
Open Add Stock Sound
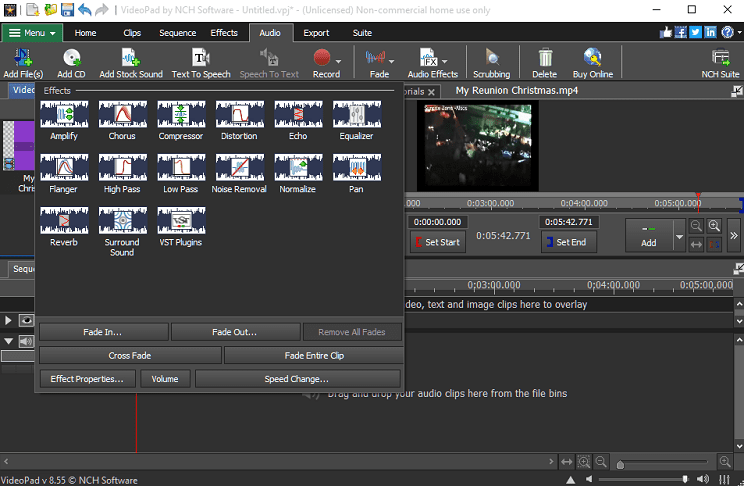(x=131, y=63)
